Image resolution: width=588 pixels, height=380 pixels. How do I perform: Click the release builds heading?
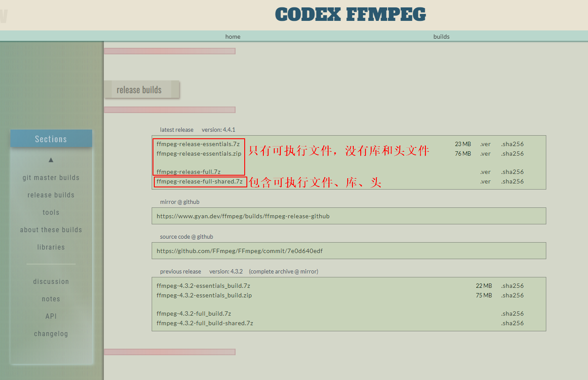point(139,90)
